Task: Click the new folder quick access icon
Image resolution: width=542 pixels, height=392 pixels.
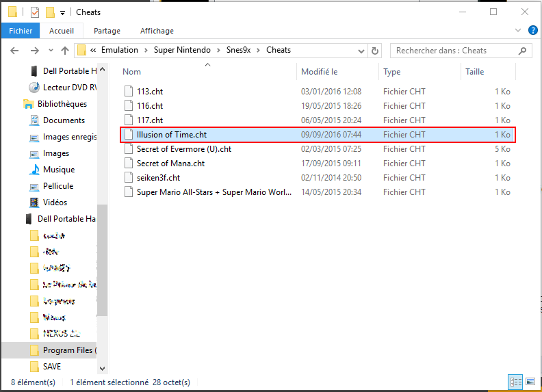Action: 49,12
